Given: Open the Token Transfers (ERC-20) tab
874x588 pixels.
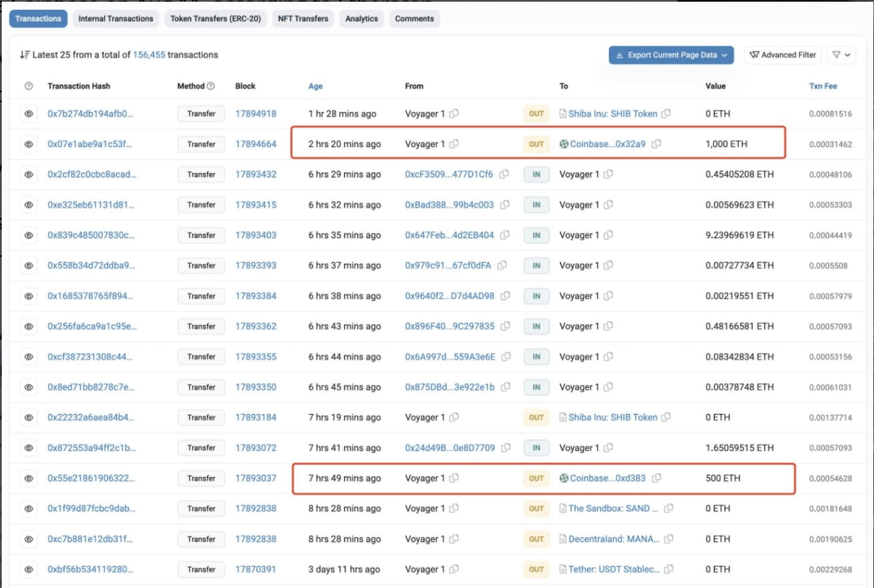Looking at the screenshot, I should pyautogui.click(x=216, y=19).
